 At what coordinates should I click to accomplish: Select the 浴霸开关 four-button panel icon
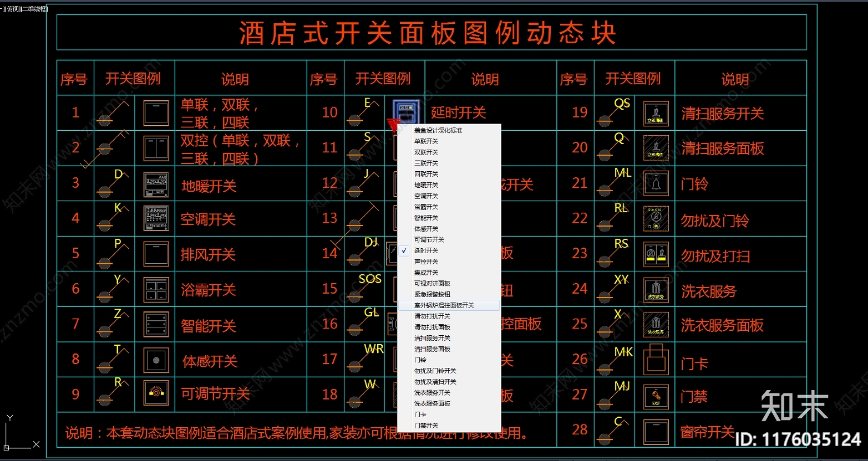coord(156,289)
